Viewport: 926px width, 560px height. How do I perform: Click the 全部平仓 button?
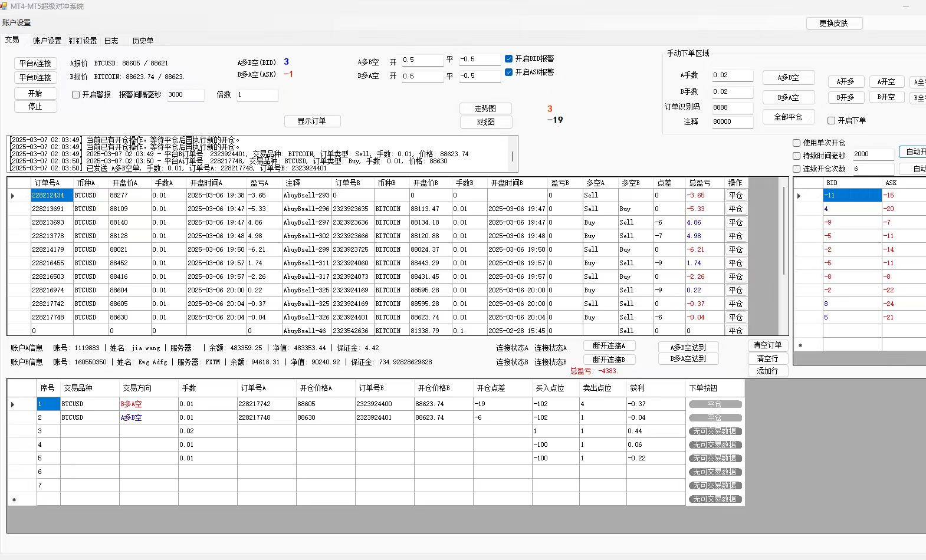tap(788, 117)
